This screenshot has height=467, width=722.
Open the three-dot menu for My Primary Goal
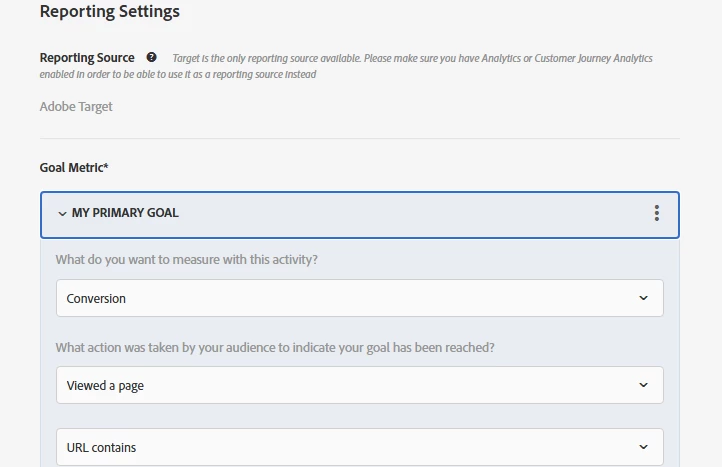pos(657,213)
